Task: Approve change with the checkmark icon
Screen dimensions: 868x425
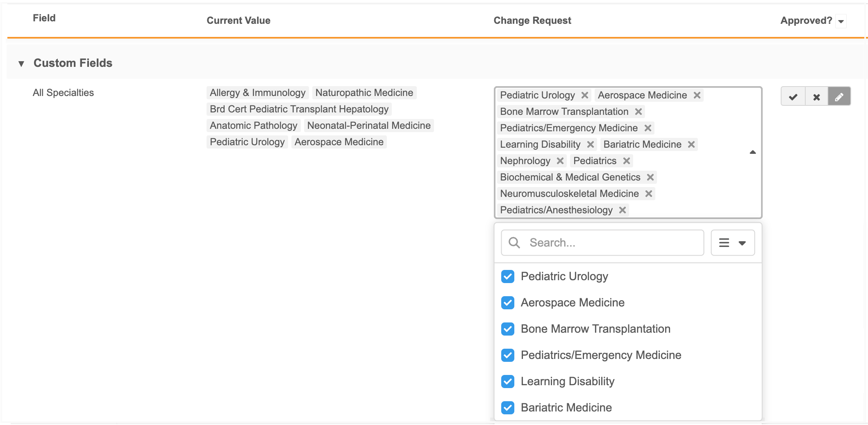Action: [793, 96]
